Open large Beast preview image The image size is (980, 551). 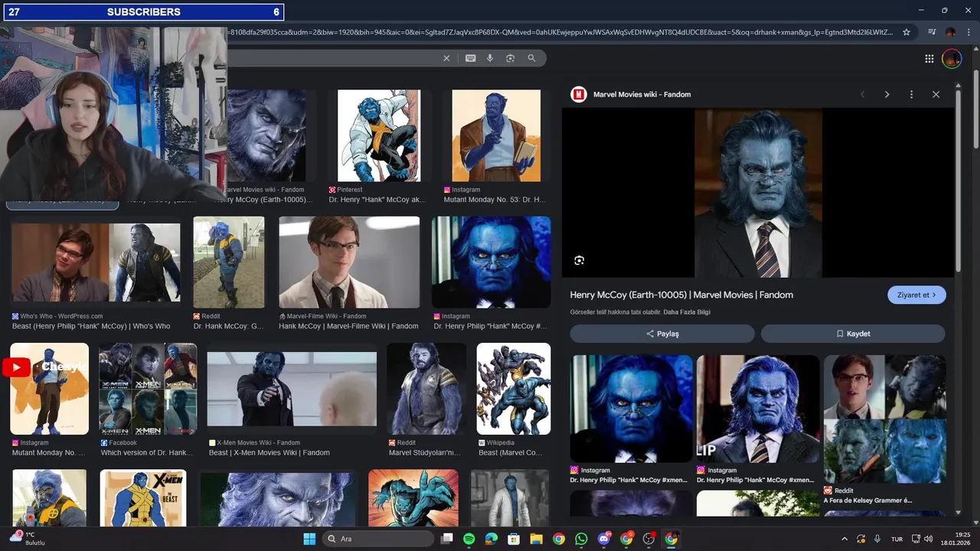(758, 193)
